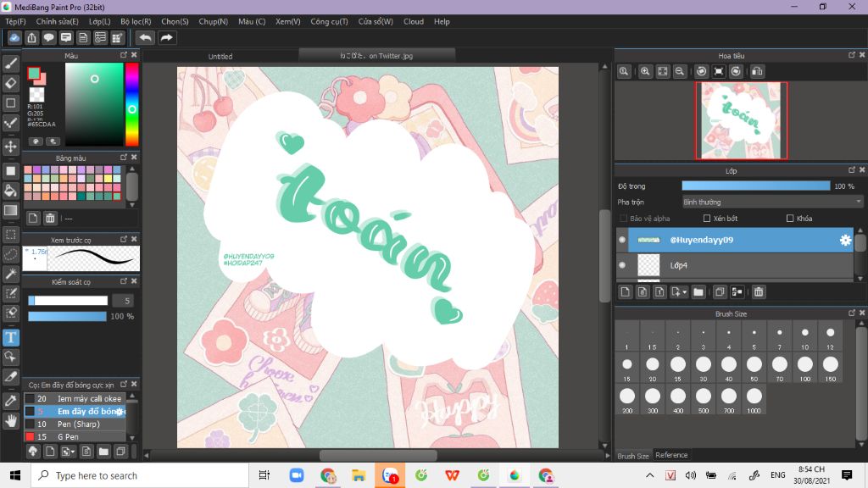This screenshot has width=868, height=488.
Task: Select the Move tool
Action: tap(10, 147)
